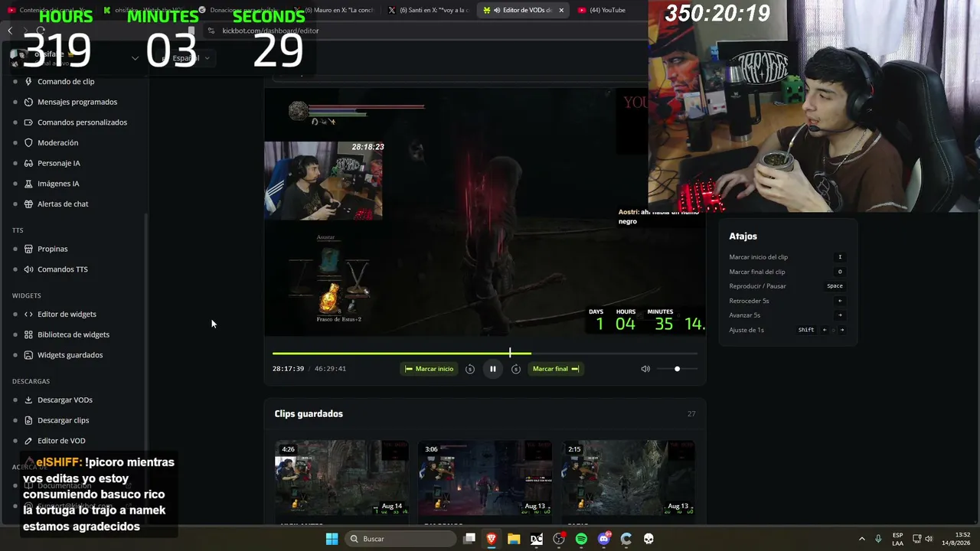Switch to the Mauro en X browser tab
980x551 pixels.
click(x=334, y=10)
